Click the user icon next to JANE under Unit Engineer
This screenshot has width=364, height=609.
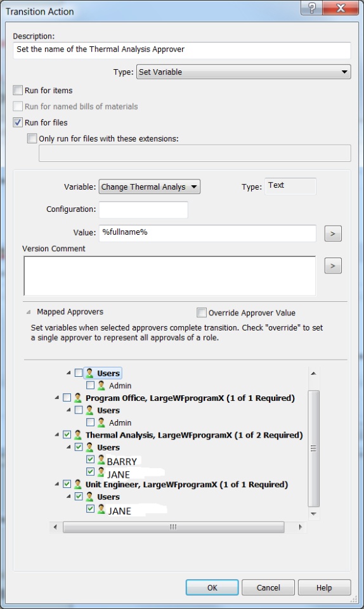click(101, 509)
